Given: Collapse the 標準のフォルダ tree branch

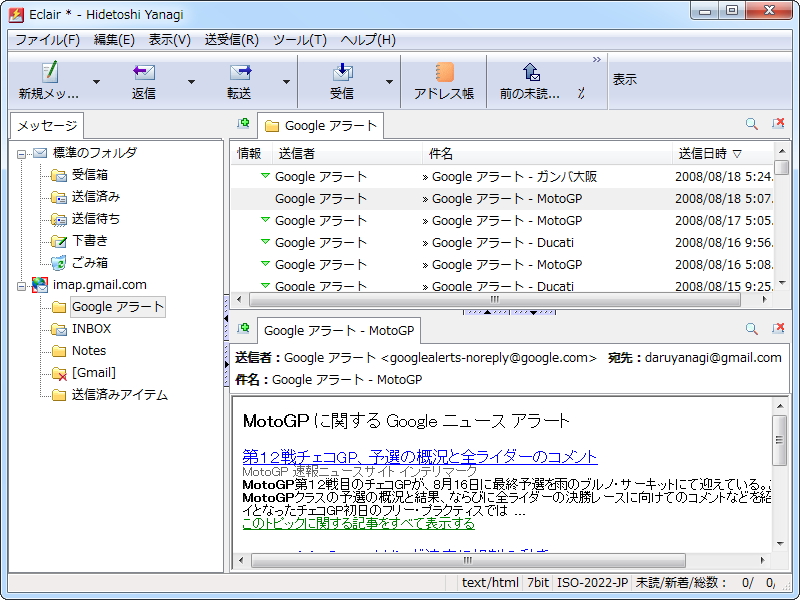Looking at the screenshot, I should (x=22, y=153).
